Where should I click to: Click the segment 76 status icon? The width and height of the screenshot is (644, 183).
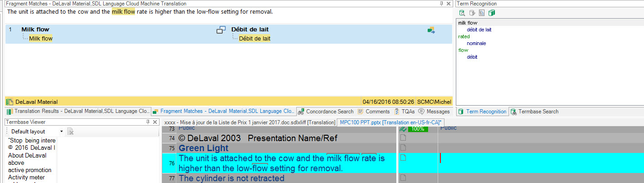click(x=403, y=158)
